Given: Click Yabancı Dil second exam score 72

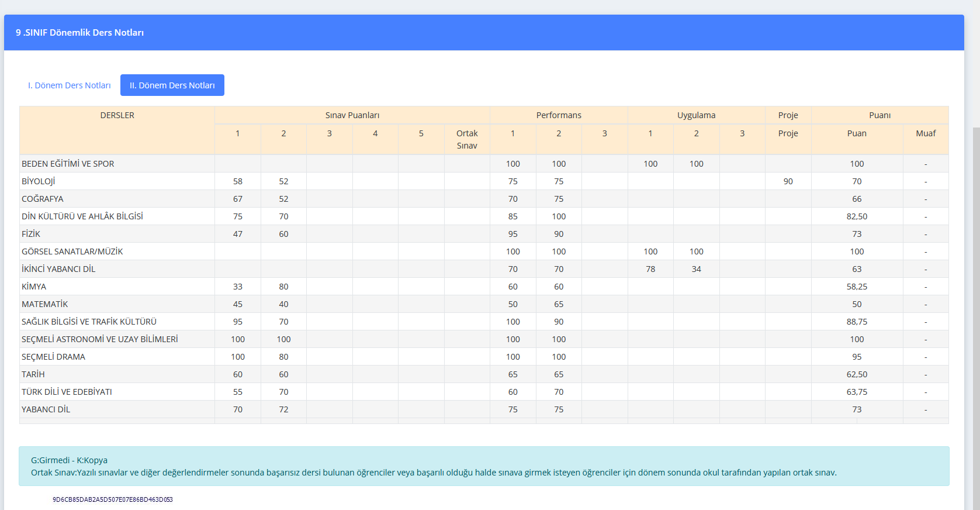Looking at the screenshot, I should pyautogui.click(x=283, y=409).
